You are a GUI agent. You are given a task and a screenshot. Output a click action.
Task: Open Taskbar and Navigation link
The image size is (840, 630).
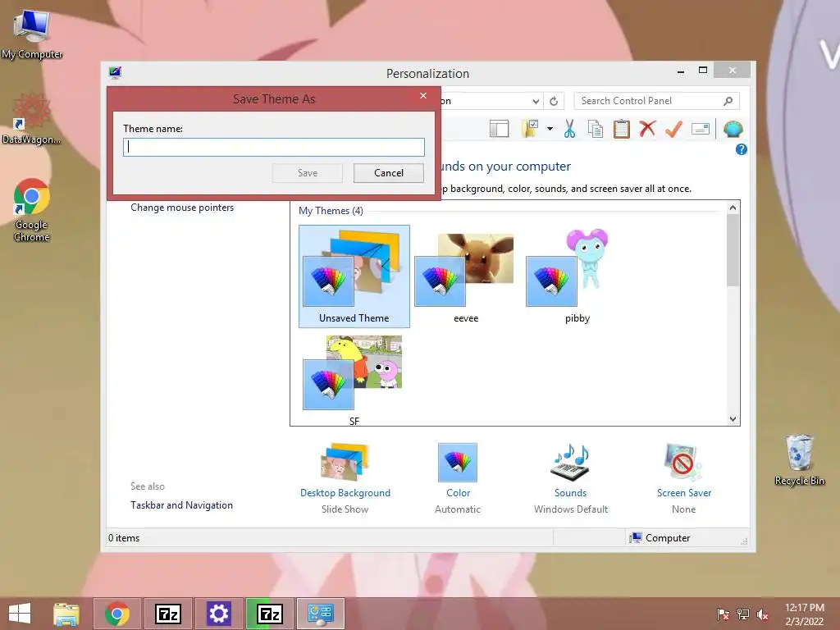(181, 505)
